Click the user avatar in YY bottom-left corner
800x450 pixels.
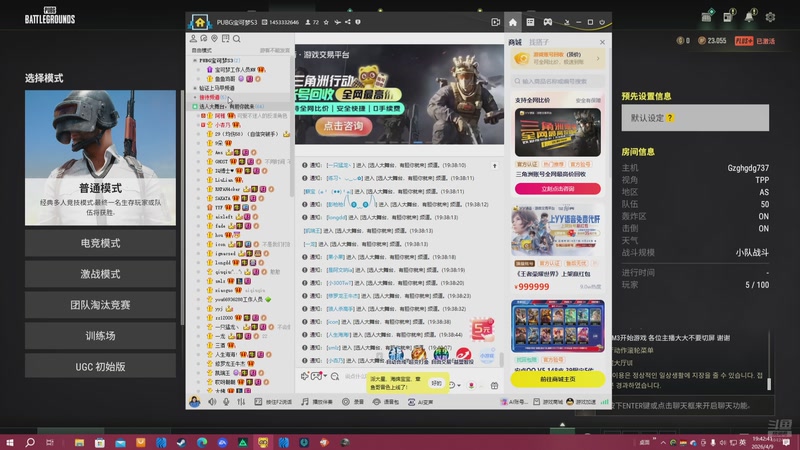point(195,402)
